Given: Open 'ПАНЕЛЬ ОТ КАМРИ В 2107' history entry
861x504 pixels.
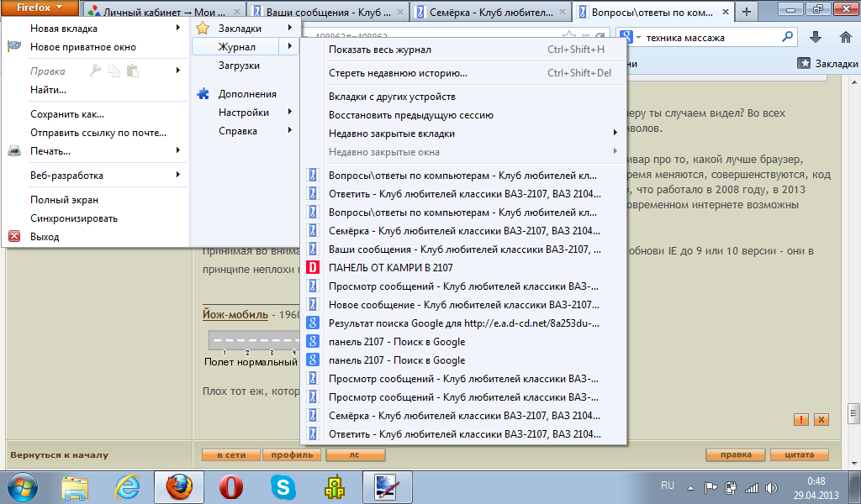Looking at the screenshot, I should click(463, 268).
